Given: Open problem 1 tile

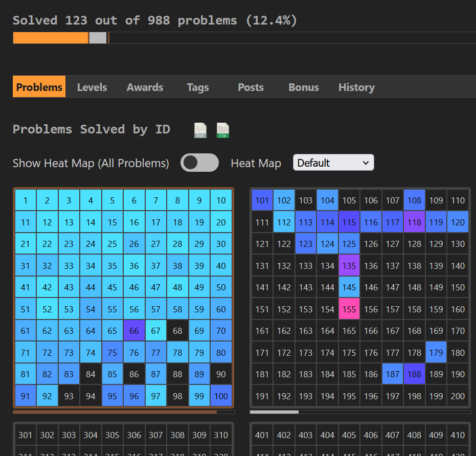Looking at the screenshot, I should point(26,200).
